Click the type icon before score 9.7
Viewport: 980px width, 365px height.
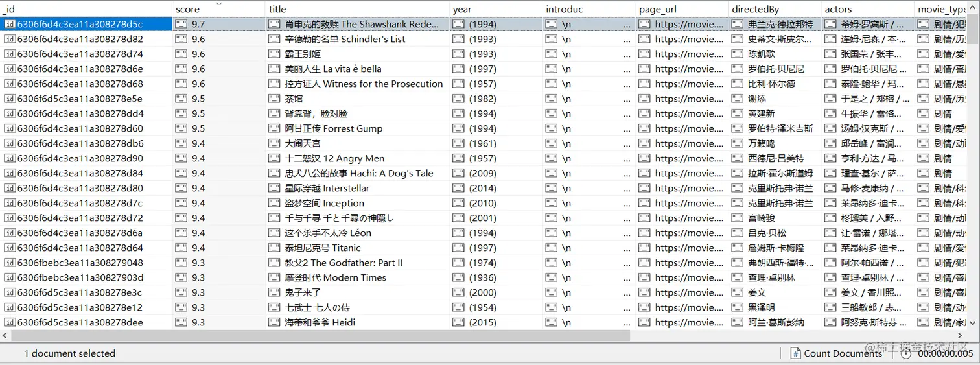pyautogui.click(x=181, y=24)
